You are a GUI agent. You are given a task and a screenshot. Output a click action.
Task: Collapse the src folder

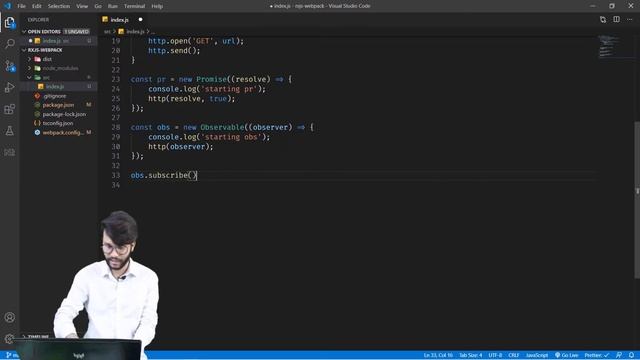46,77
